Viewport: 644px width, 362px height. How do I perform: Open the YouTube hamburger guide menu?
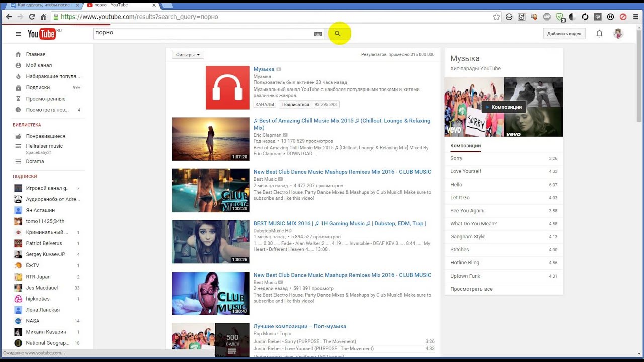click(18, 34)
